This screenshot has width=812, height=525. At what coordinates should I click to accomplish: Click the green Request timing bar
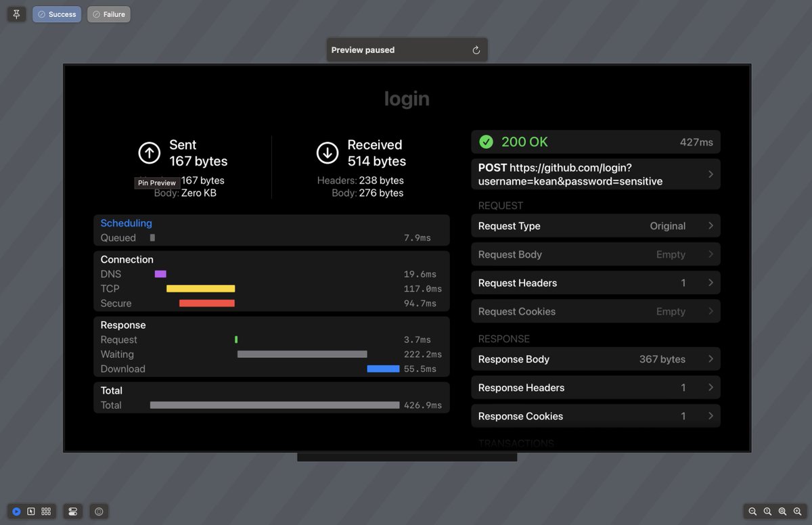tap(236, 340)
